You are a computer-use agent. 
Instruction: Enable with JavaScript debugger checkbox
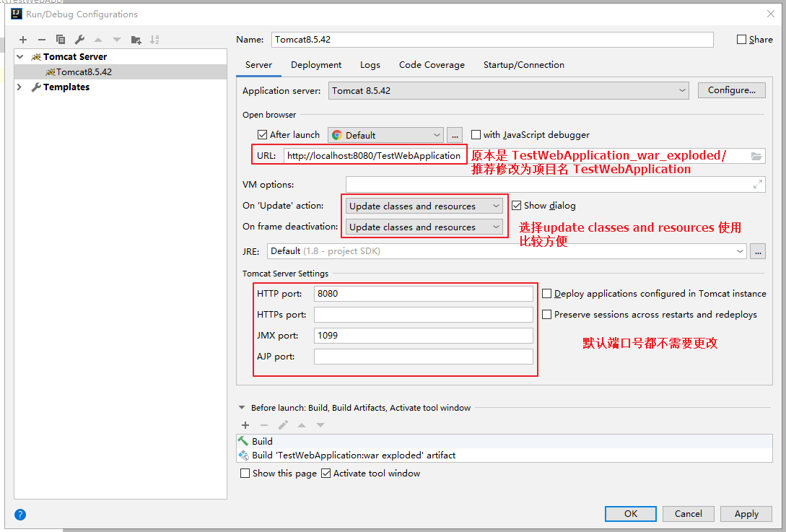click(476, 135)
